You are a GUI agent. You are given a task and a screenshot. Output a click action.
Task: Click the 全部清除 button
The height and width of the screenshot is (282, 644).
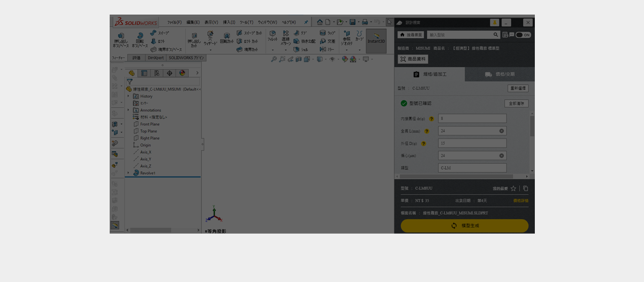click(516, 103)
